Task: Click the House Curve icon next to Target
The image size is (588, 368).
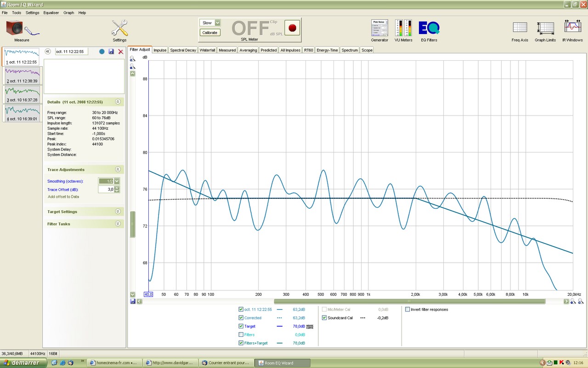Action: [310, 326]
